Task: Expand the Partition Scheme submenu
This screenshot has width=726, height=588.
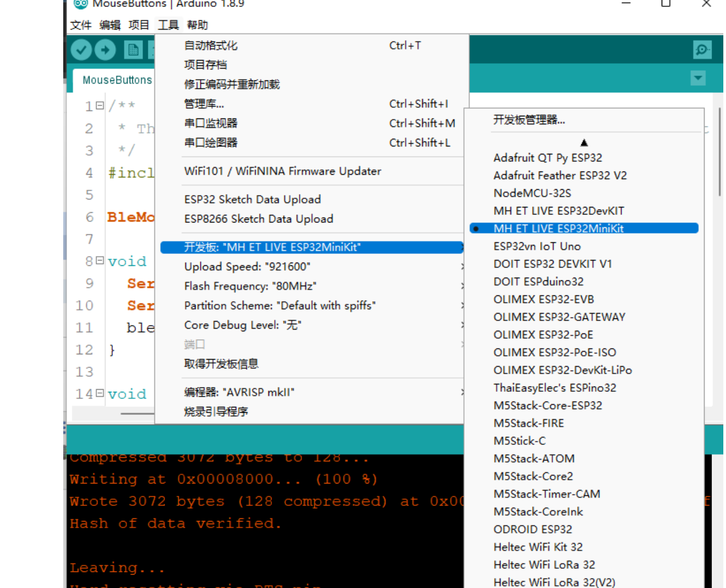Action: pos(312,306)
